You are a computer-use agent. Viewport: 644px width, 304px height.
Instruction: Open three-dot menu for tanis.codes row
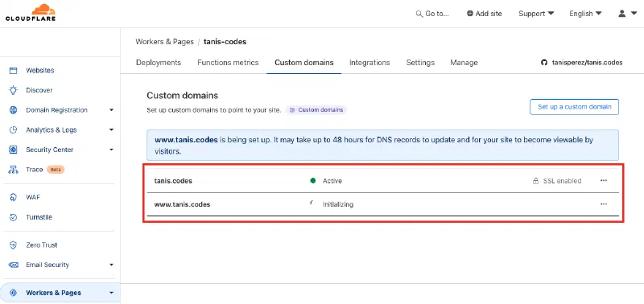603,180
